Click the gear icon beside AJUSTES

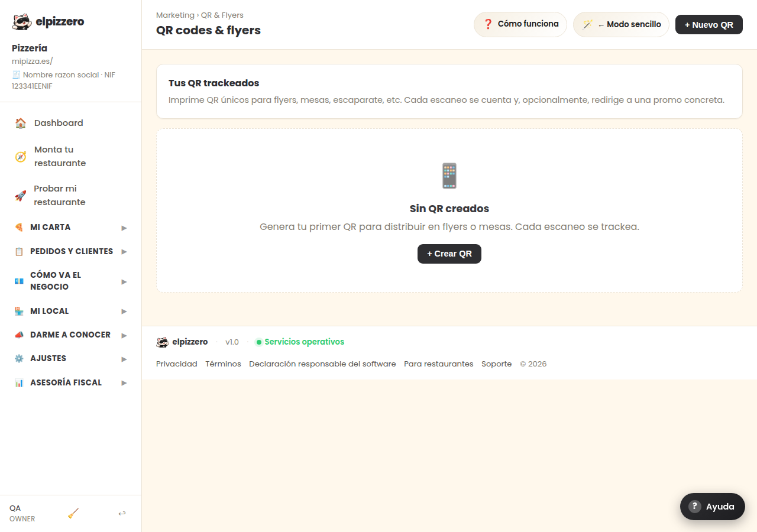pyautogui.click(x=19, y=358)
